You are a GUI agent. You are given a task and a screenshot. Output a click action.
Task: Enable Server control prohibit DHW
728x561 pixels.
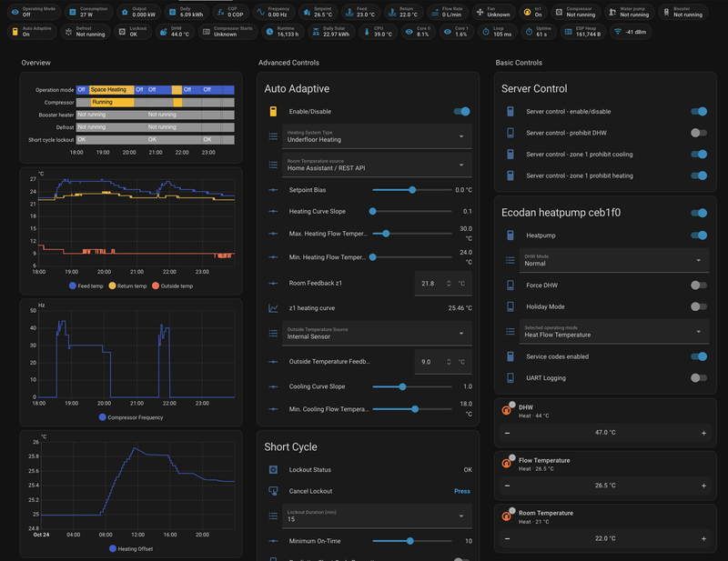tap(699, 133)
